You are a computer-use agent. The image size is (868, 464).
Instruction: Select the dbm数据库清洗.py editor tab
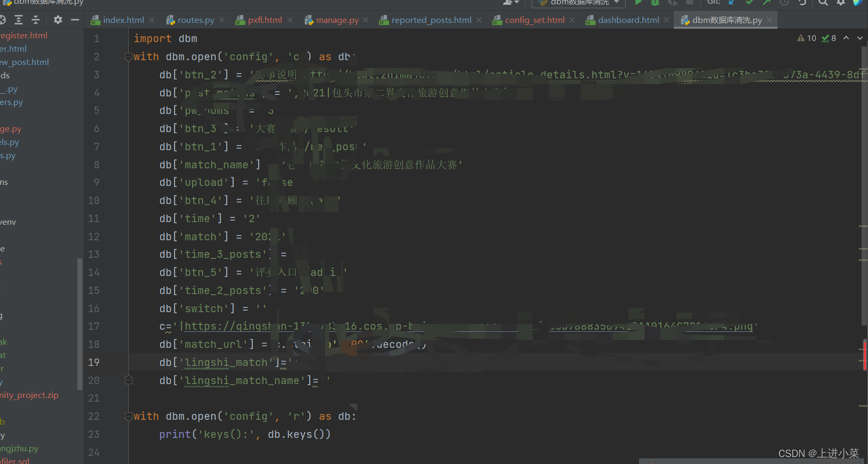pos(726,20)
